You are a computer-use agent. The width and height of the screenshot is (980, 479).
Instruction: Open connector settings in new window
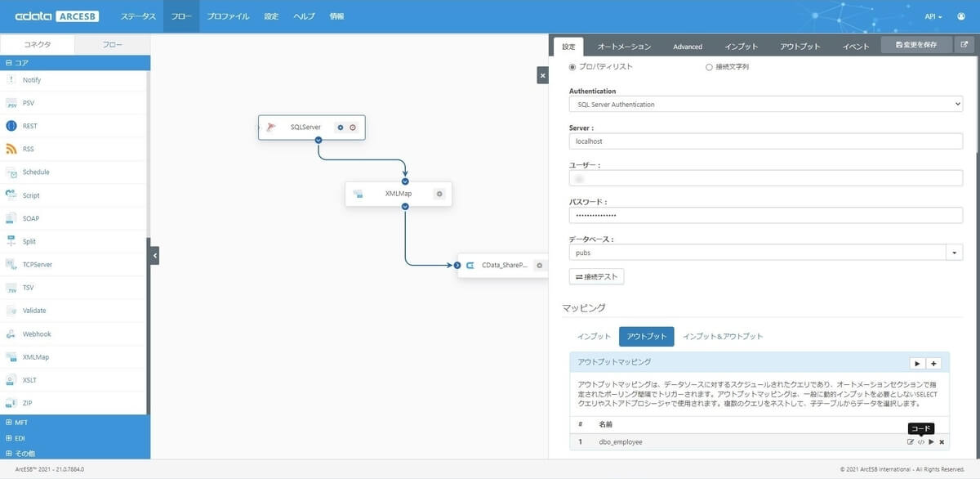point(964,45)
